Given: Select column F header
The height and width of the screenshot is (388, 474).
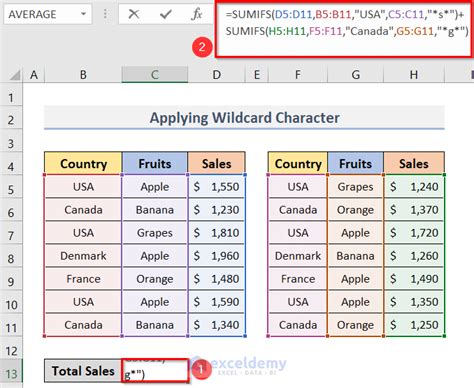Looking at the screenshot, I should pos(298,75).
